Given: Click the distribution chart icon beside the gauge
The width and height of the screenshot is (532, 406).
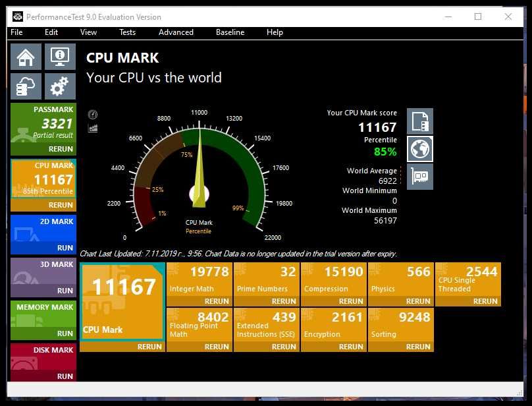Looking at the screenshot, I should point(93,128).
